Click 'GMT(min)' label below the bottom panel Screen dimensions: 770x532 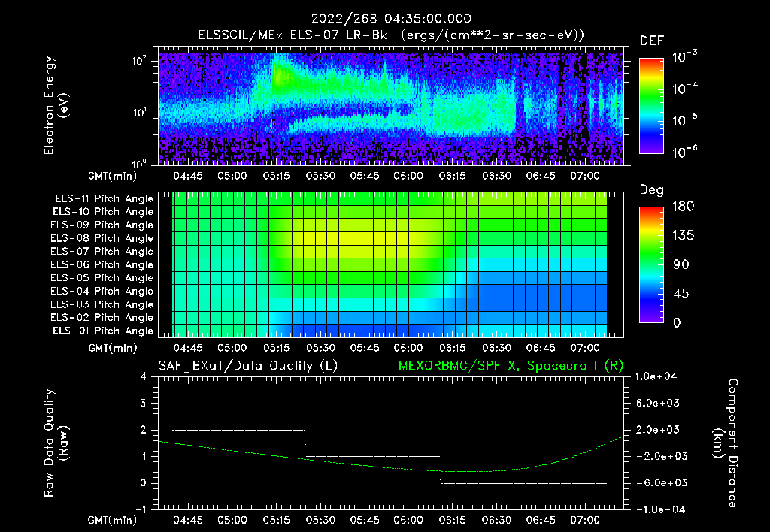(113, 520)
